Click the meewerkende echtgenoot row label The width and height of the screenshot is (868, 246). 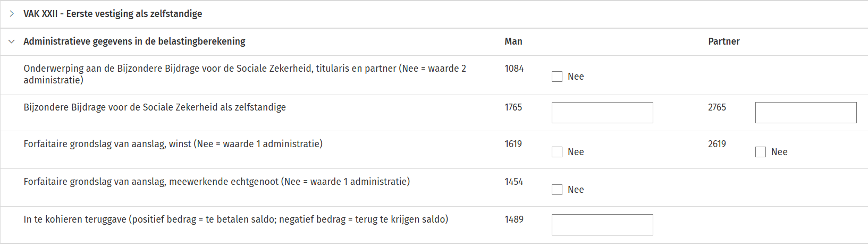pyautogui.click(x=216, y=182)
